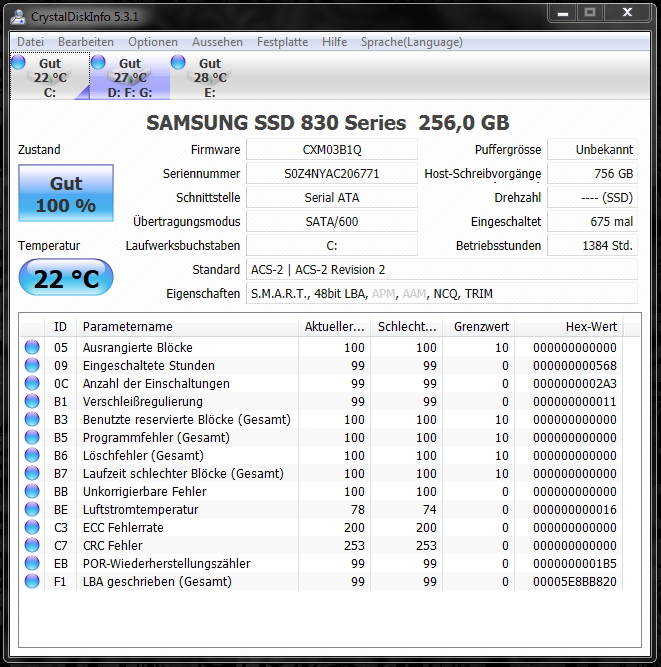The height and width of the screenshot is (667, 661).
Task: Click status orb for Unkorrigierbare Fehler row
Action: [x=32, y=491]
